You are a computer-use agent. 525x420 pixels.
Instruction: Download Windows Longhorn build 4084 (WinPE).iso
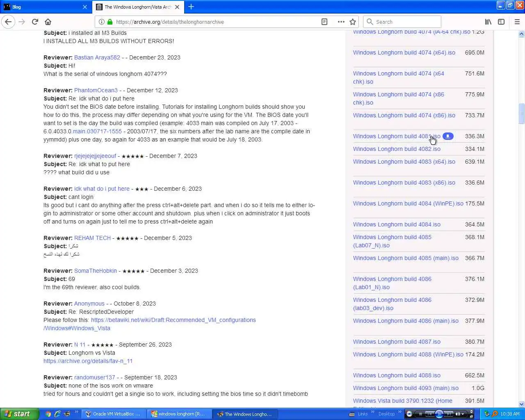point(408,203)
